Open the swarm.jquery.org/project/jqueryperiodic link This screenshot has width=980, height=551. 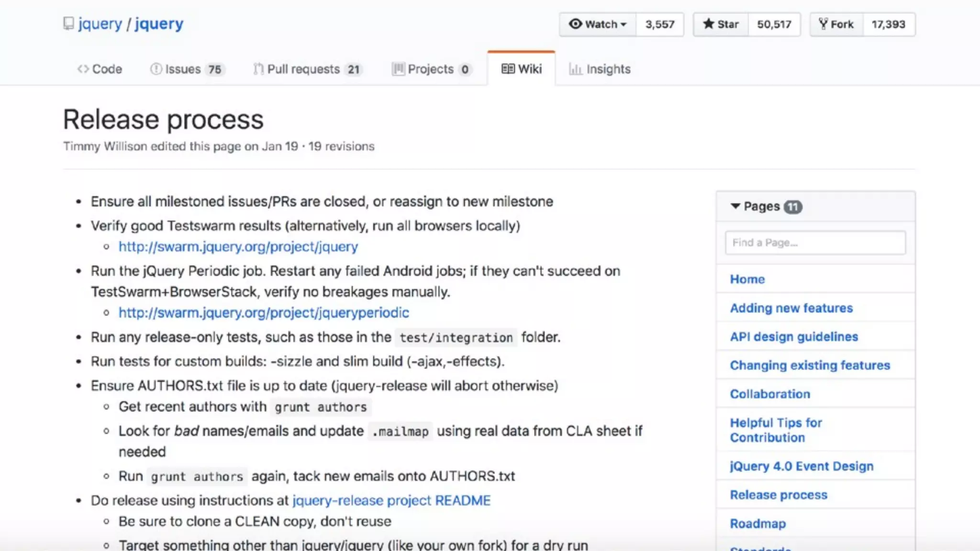click(x=264, y=313)
